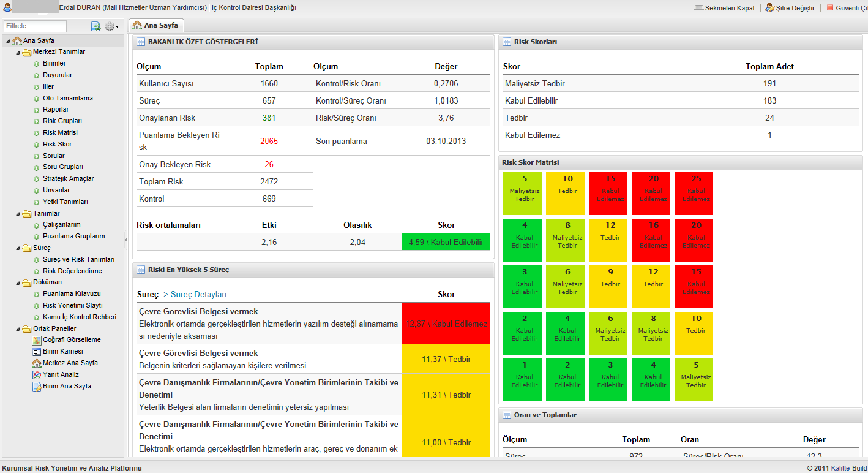Open Risk Yönetimi Slaytı document
This screenshot has height=473, width=868.
click(72, 305)
